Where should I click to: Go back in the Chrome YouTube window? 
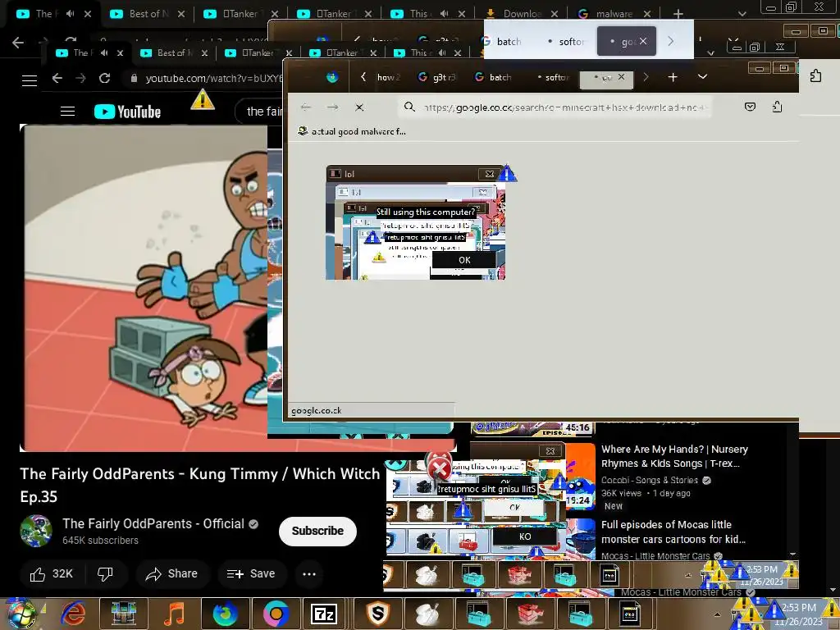(x=57, y=78)
